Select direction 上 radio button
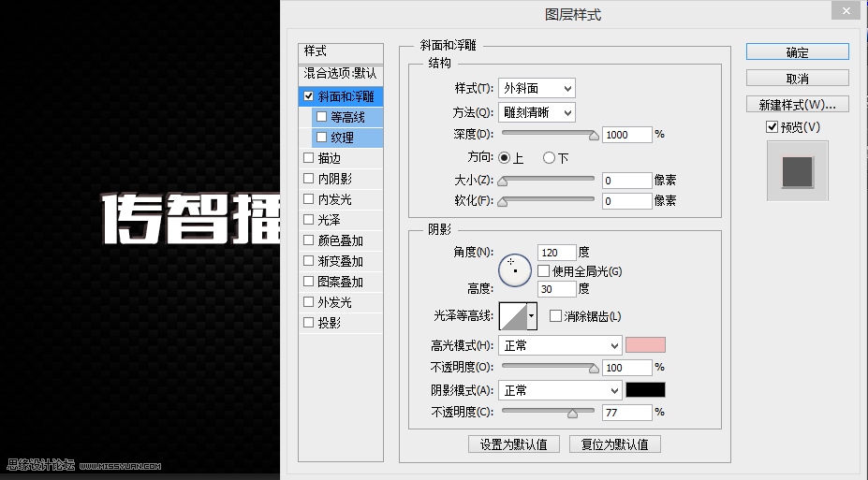The width and height of the screenshot is (868, 480). (504, 157)
